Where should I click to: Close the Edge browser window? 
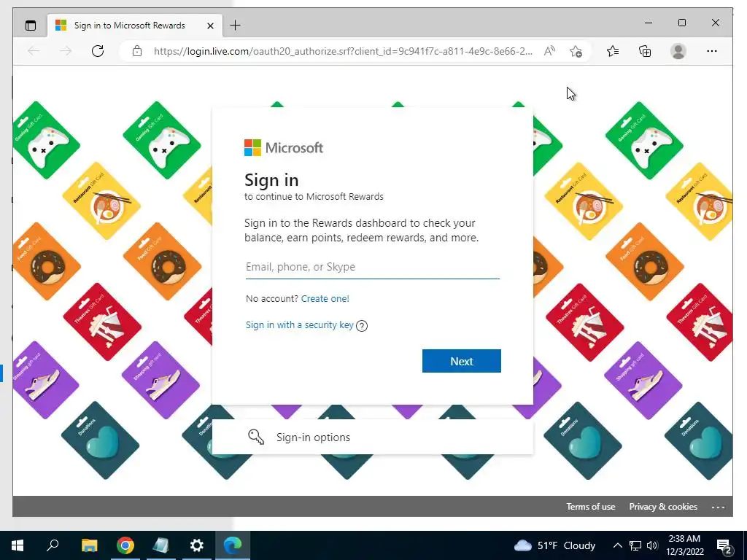(715, 23)
